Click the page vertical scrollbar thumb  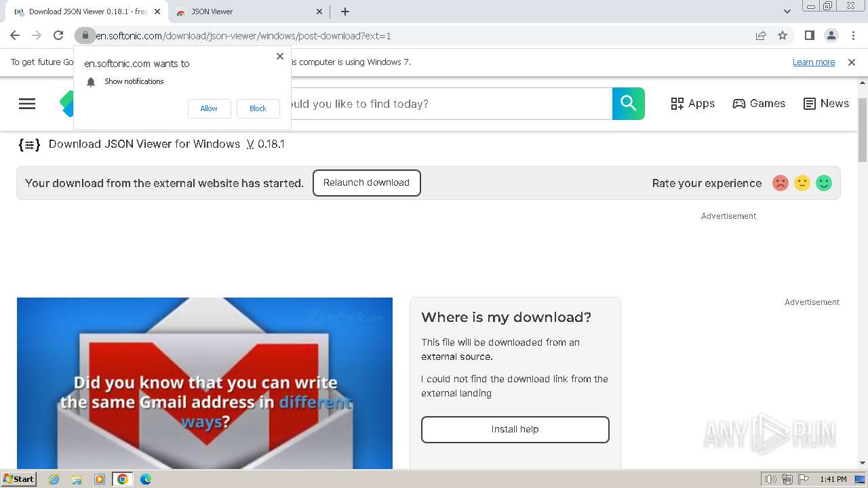click(x=863, y=129)
